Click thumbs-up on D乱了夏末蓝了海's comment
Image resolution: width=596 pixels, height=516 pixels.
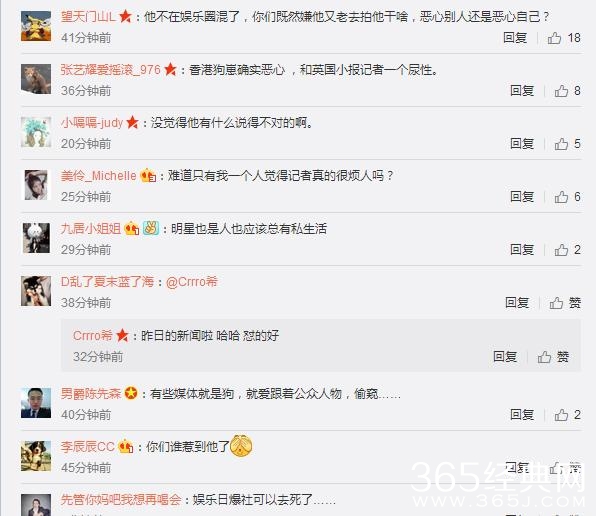click(565, 303)
